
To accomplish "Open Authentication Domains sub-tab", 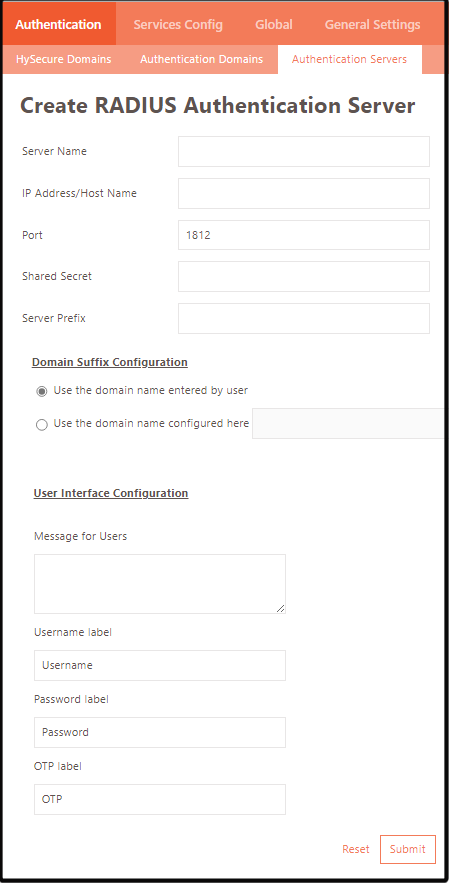I will pos(202,59).
